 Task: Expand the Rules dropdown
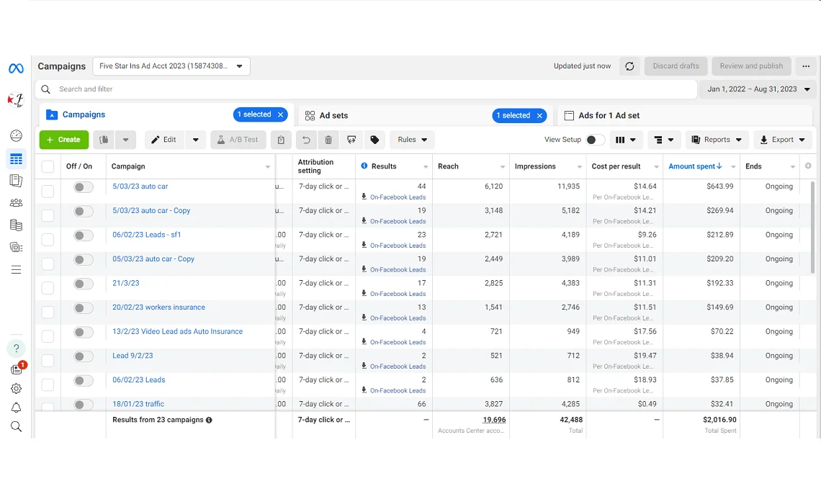412,140
